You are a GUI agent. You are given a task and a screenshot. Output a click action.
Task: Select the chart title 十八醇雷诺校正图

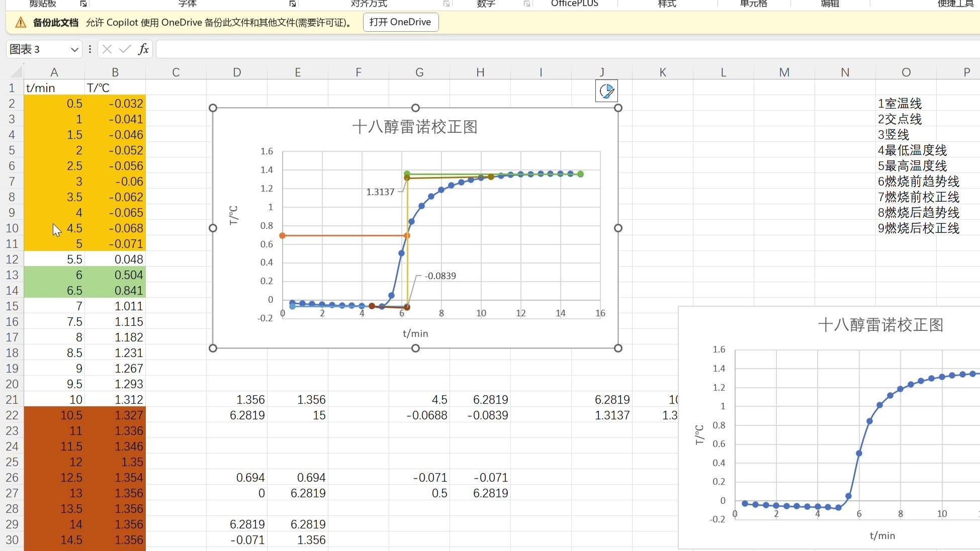pos(415,127)
